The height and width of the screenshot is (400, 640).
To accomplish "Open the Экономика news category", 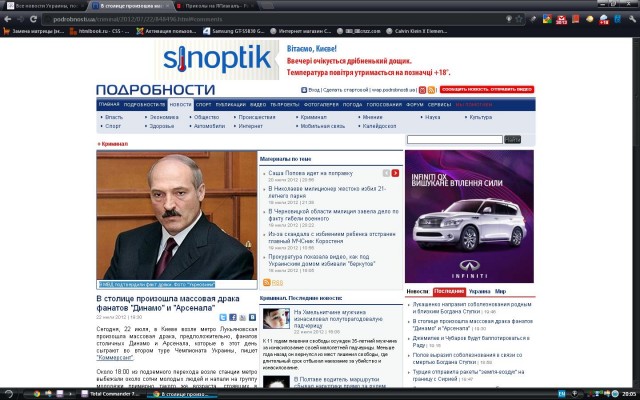I will tap(164, 117).
